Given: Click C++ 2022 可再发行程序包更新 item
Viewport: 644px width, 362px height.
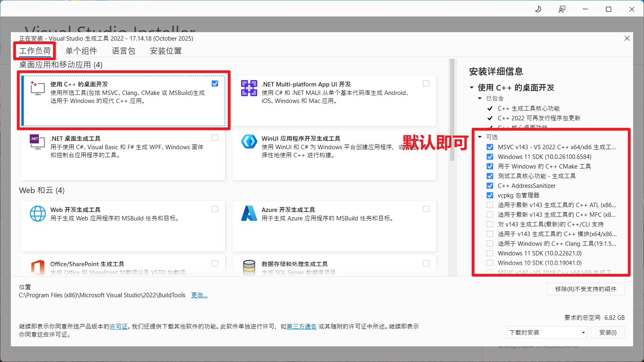Looking at the screenshot, I should [x=539, y=118].
